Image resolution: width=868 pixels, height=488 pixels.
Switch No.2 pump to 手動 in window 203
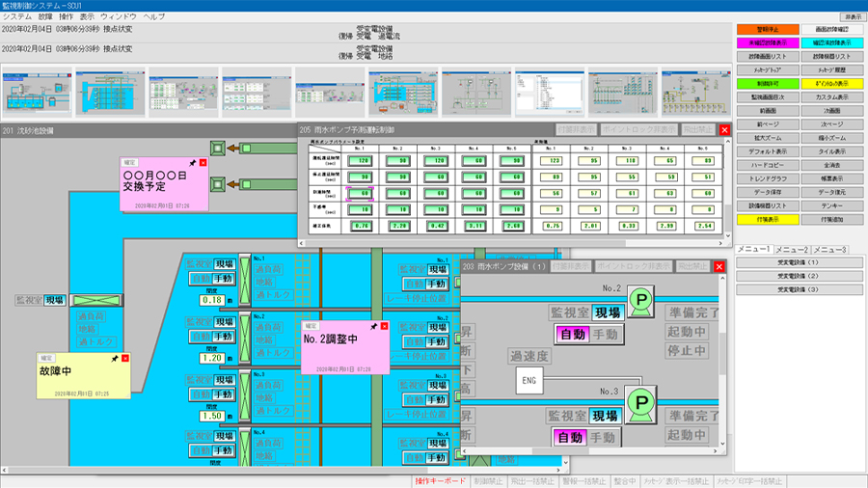click(x=605, y=335)
